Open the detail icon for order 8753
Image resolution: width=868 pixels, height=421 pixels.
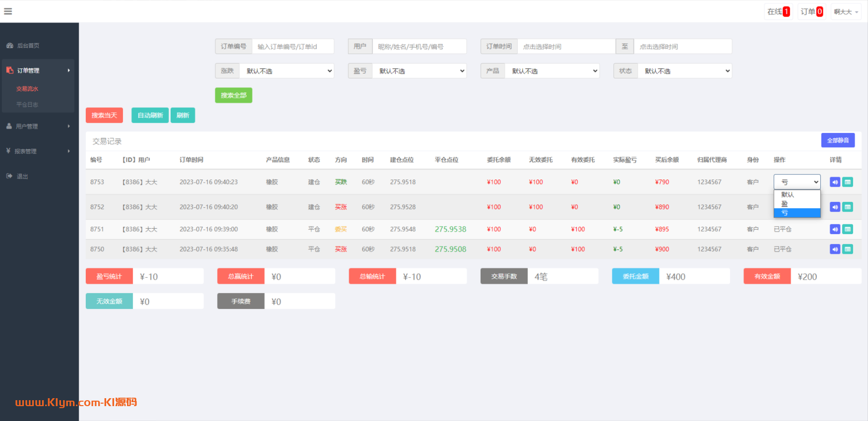point(848,182)
